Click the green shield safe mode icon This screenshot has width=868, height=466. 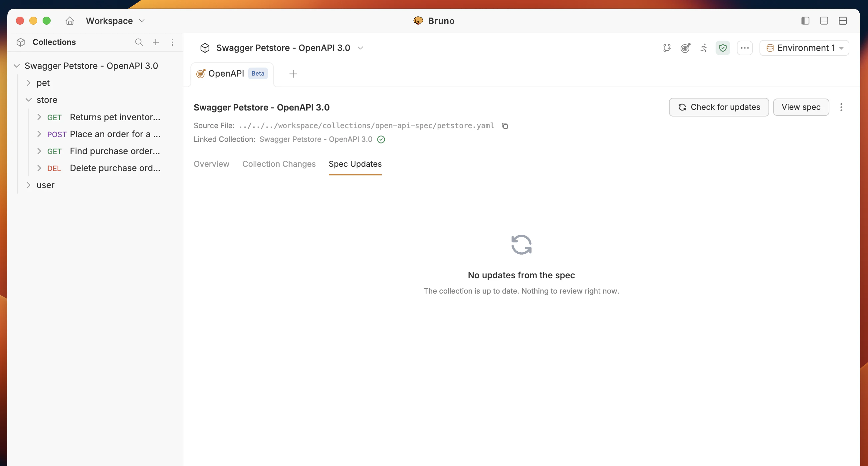pos(723,48)
